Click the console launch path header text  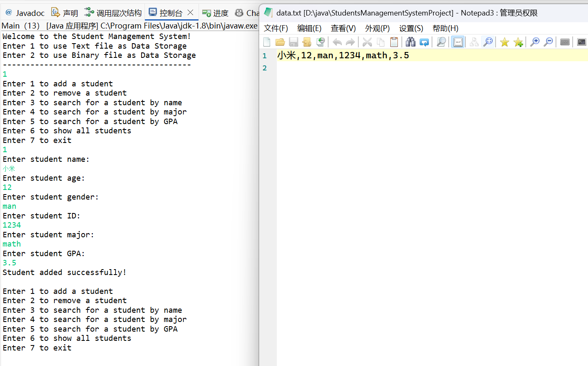click(x=130, y=26)
